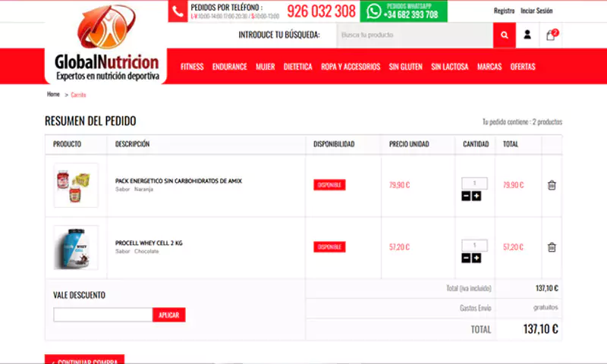Viewport: 607px width, 364px height.
Task: Click quantity field of Pack Energetico Amix
Action: point(474,184)
